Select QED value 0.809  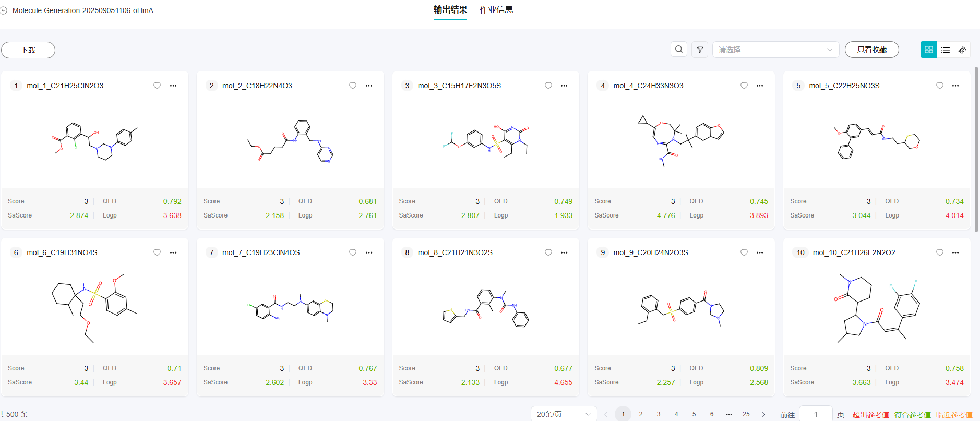coord(759,368)
